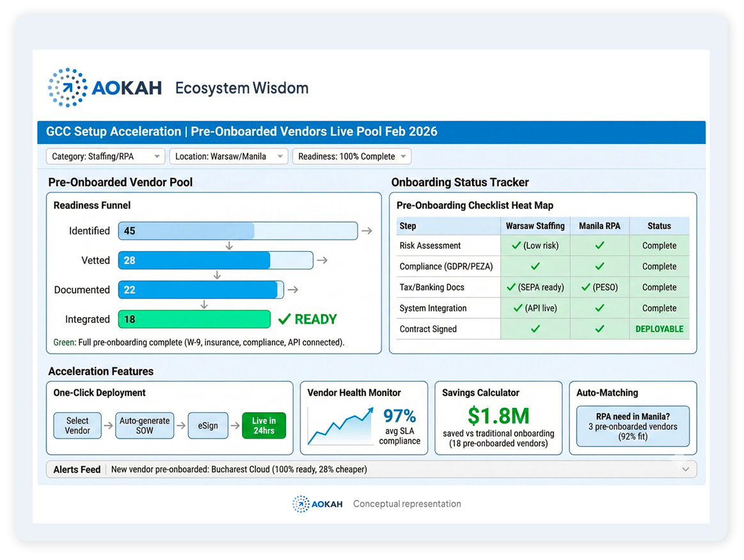This screenshot has height=560, width=744.
Task: Click the Live in 24hrs button
Action: (x=264, y=426)
